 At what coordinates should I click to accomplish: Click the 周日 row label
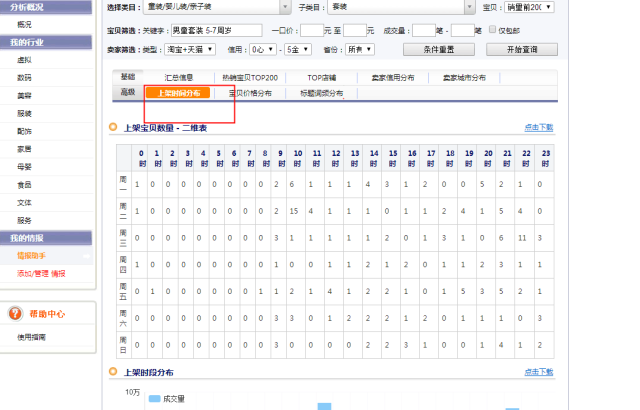click(123, 345)
